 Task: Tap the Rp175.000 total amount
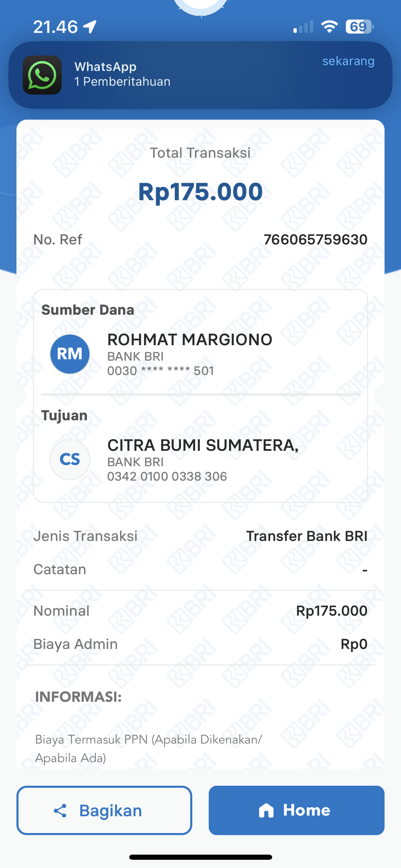pos(200,192)
